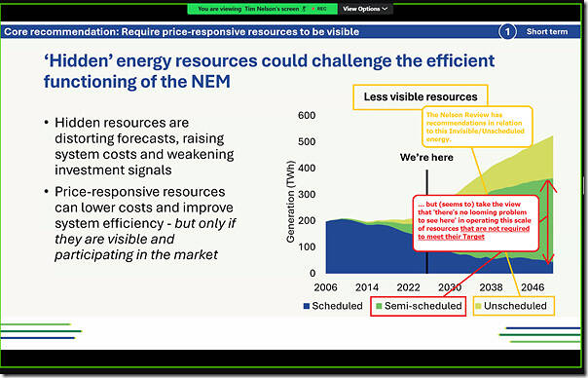
Task: Click the bullet starting 'Price-responsive resources'
Action: coord(145,223)
